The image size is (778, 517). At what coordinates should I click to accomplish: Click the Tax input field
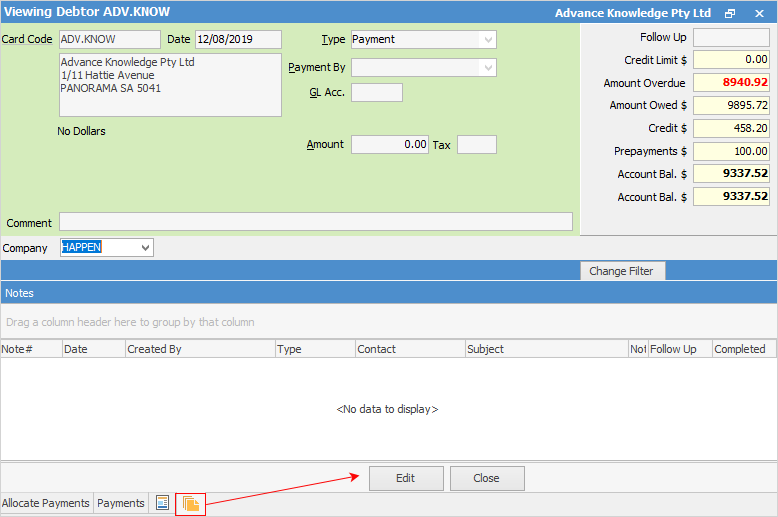476,144
